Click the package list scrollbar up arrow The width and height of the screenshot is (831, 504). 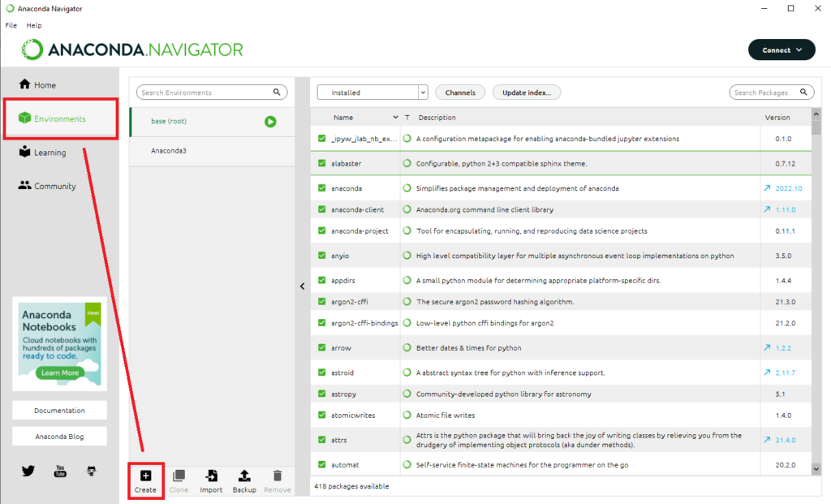tap(816, 114)
